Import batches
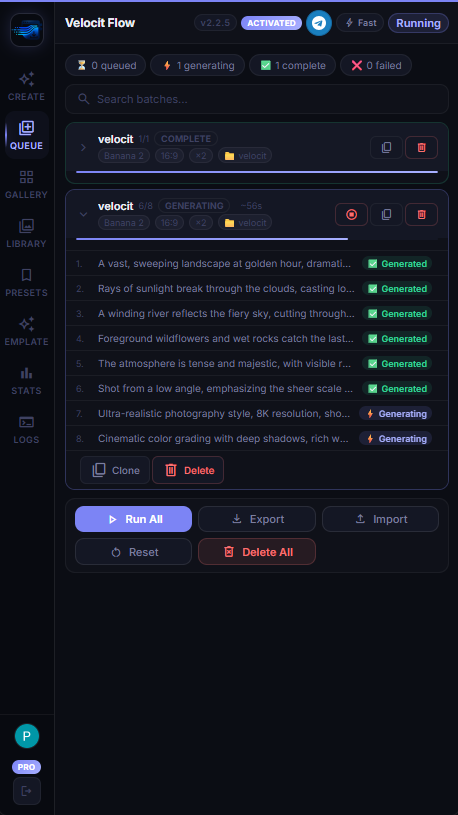The image size is (458, 815). (x=381, y=519)
